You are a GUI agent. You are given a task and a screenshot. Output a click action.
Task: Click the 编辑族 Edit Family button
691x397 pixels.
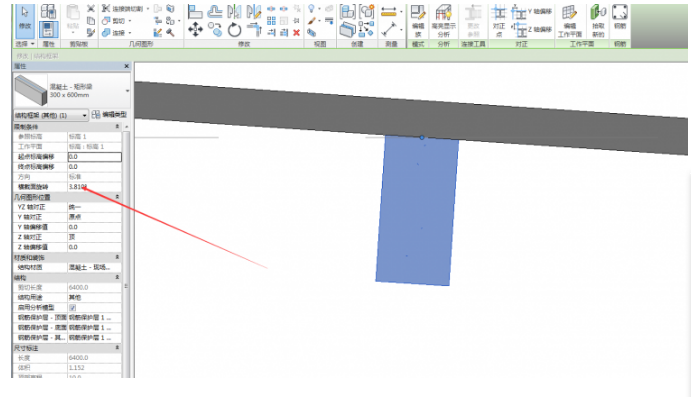[418, 22]
